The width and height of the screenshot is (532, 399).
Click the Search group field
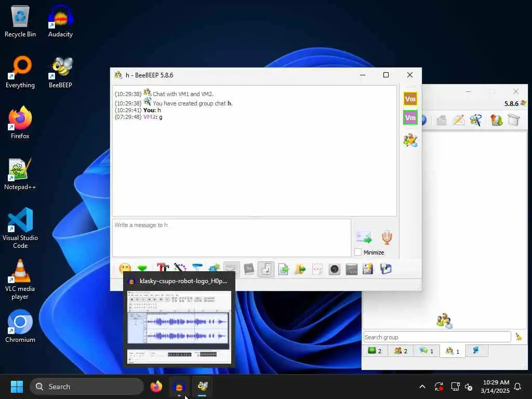(437, 337)
